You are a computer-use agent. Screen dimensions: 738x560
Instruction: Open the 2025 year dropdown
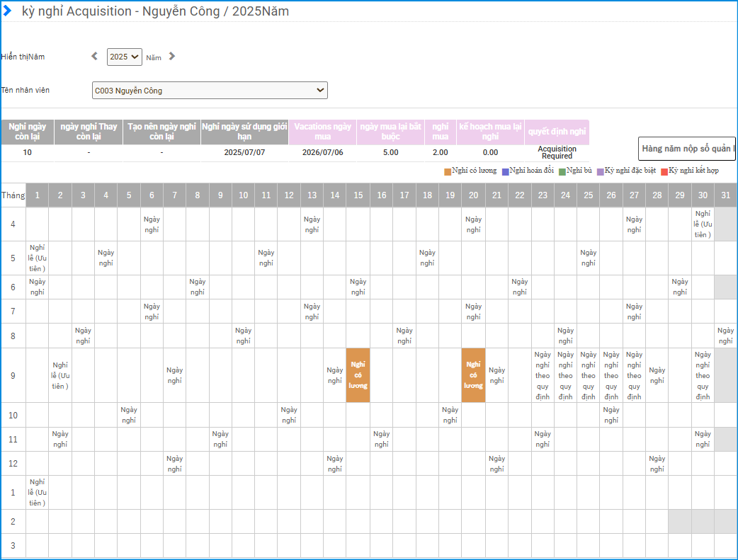tap(125, 57)
